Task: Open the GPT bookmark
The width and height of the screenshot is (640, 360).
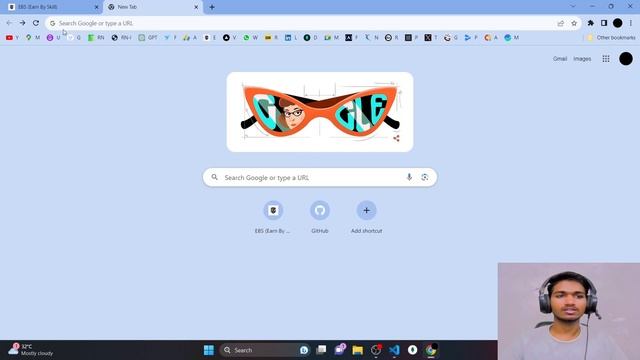Action: click(x=148, y=38)
